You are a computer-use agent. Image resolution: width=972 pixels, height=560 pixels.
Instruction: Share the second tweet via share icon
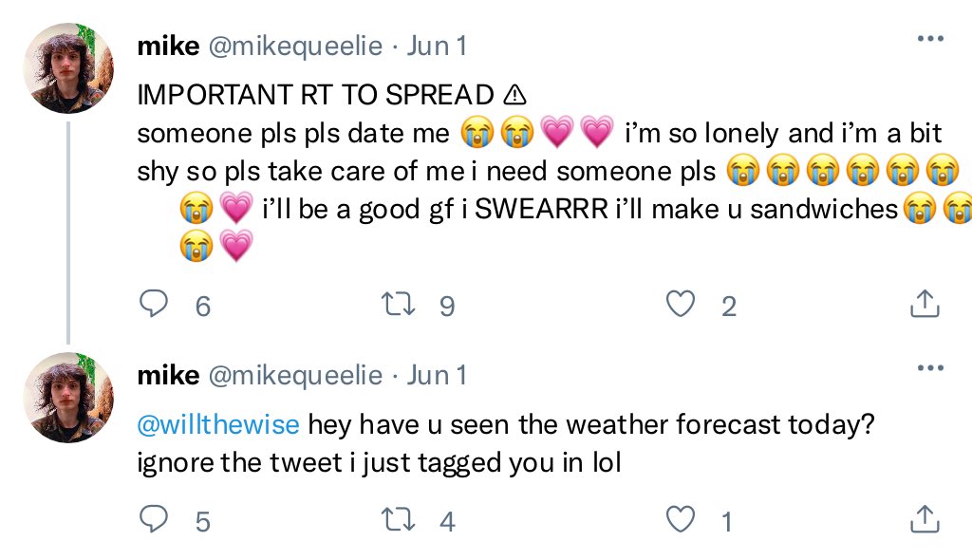925,519
